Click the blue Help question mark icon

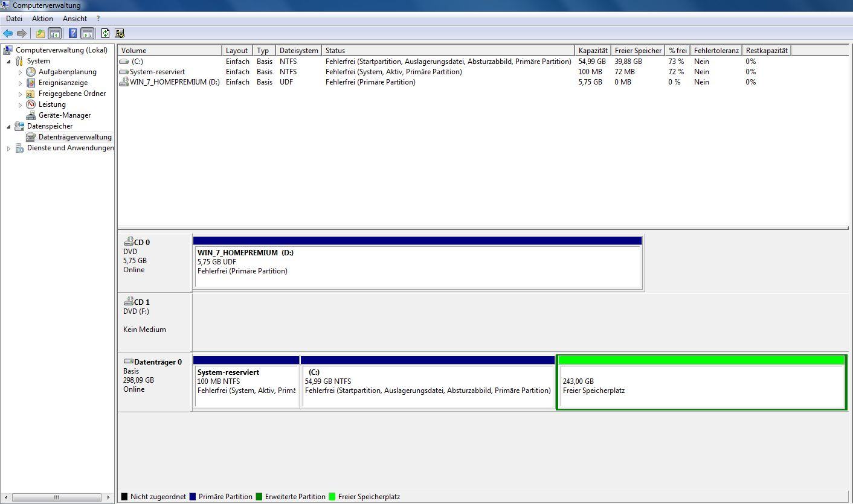click(x=72, y=33)
